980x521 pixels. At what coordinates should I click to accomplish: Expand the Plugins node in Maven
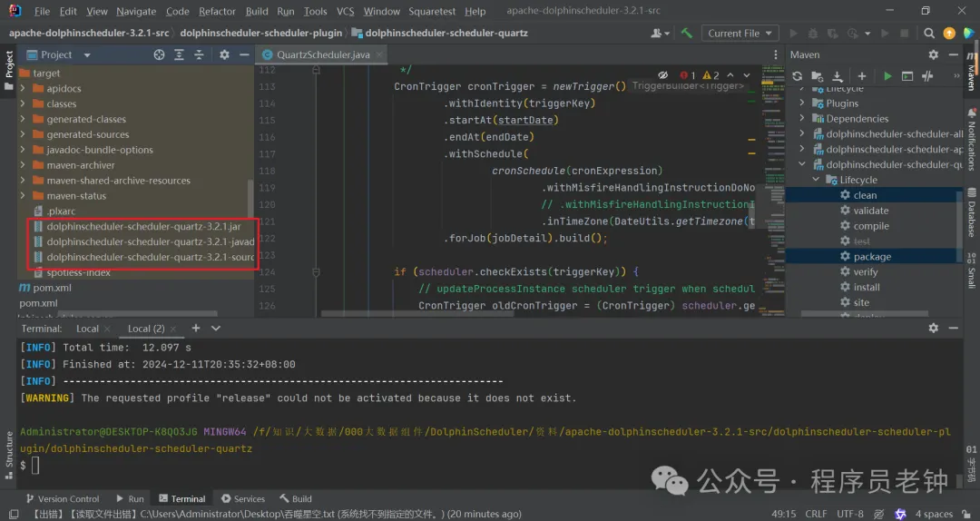click(x=802, y=103)
